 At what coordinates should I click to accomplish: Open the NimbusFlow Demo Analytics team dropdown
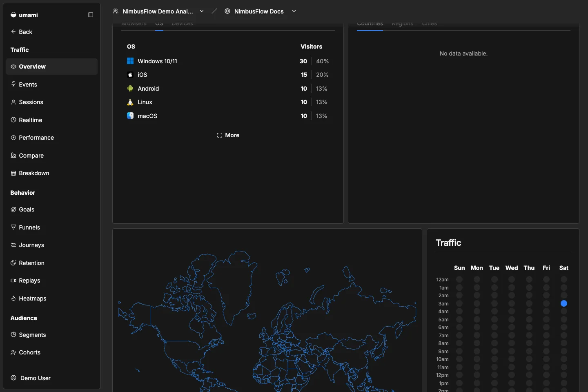pos(158,11)
